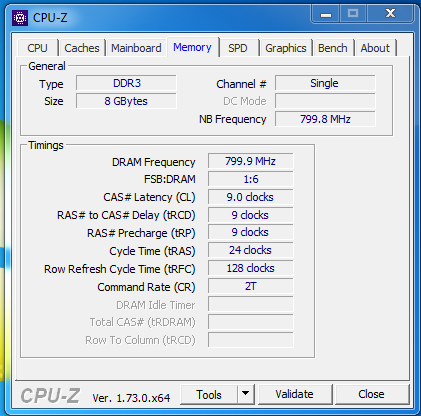Screen dimensions: 421x416
Task: Switch to the SPD tab
Action: 238,48
